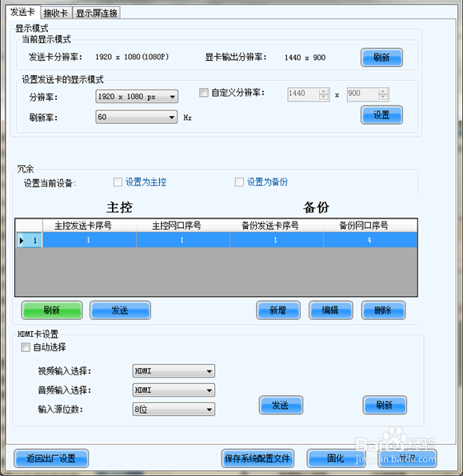Click the 备份网口序号 cell showing 4
Screen dimensions: 463x476
(x=370, y=240)
